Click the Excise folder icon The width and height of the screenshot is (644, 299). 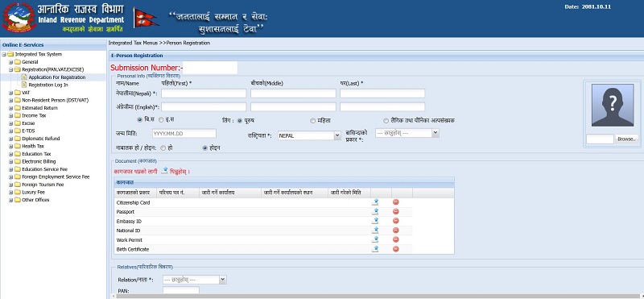17,123
